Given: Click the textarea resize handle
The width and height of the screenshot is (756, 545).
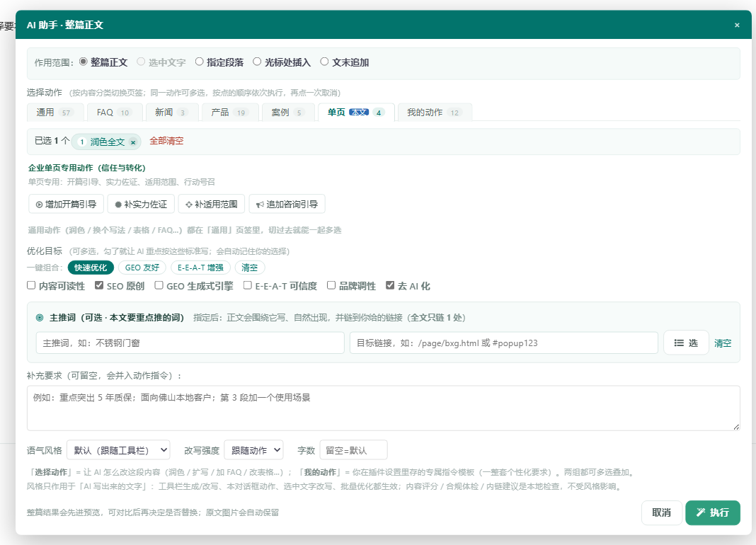Looking at the screenshot, I should click(x=736, y=427).
